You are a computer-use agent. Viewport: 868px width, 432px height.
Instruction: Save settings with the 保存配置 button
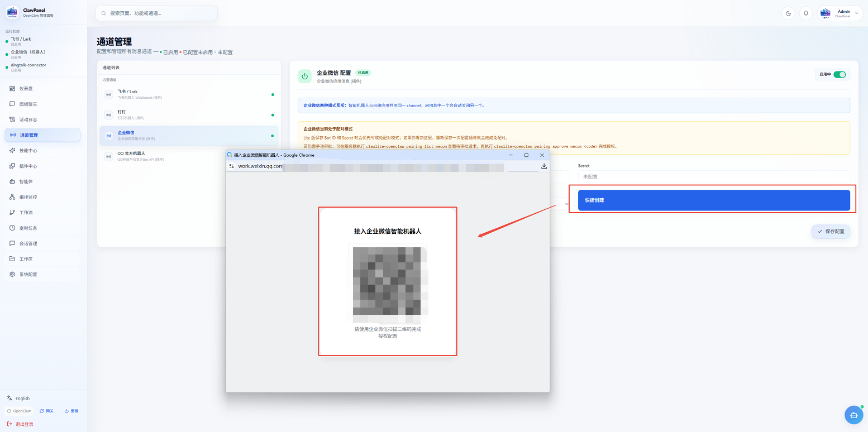coord(831,232)
